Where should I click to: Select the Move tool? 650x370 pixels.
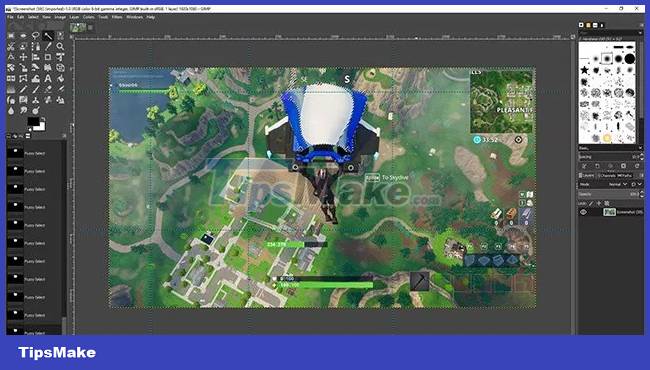pos(23,57)
